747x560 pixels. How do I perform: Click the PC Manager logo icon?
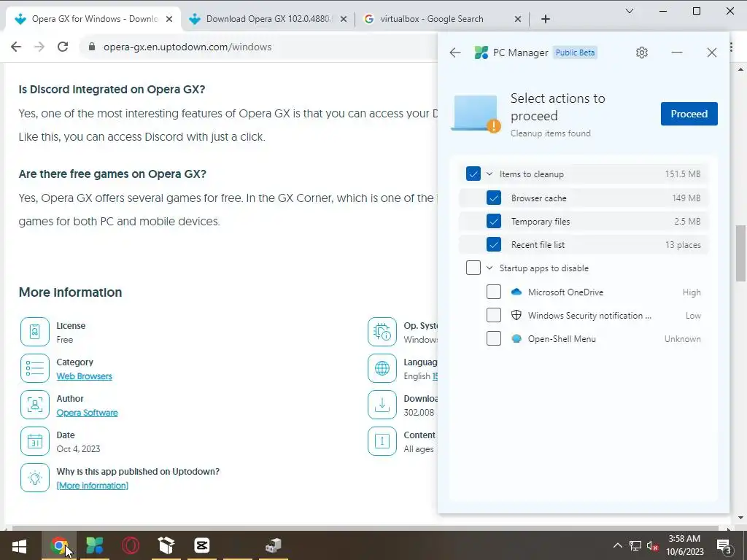tap(481, 52)
